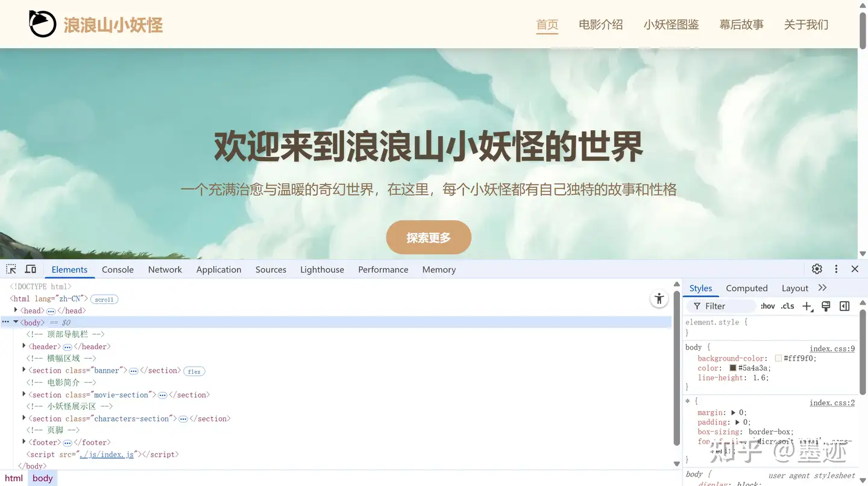Open the #5a4a3a text color swatch

[733, 368]
